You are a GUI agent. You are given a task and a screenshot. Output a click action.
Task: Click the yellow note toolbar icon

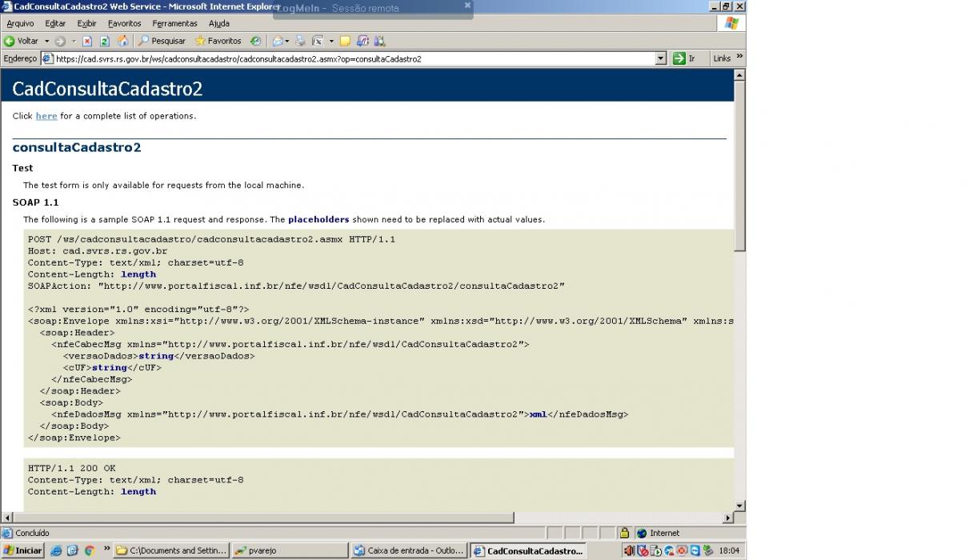345,41
